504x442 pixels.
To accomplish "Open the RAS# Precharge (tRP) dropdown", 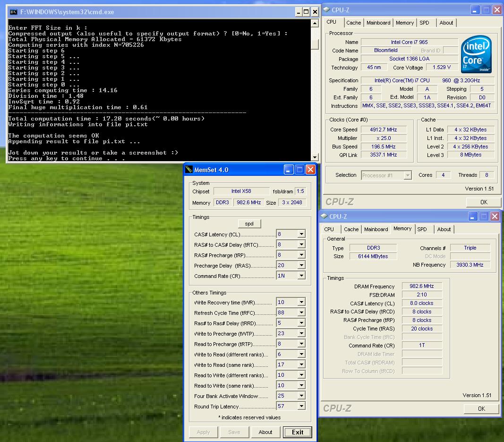I will pos(301,255).
